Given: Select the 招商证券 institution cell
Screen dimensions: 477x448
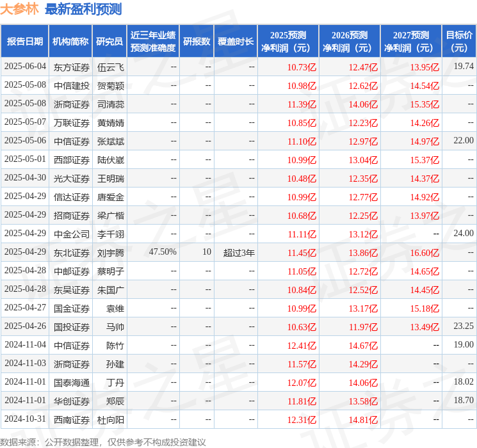Looking at the screenshot, I should click(72, 216).
